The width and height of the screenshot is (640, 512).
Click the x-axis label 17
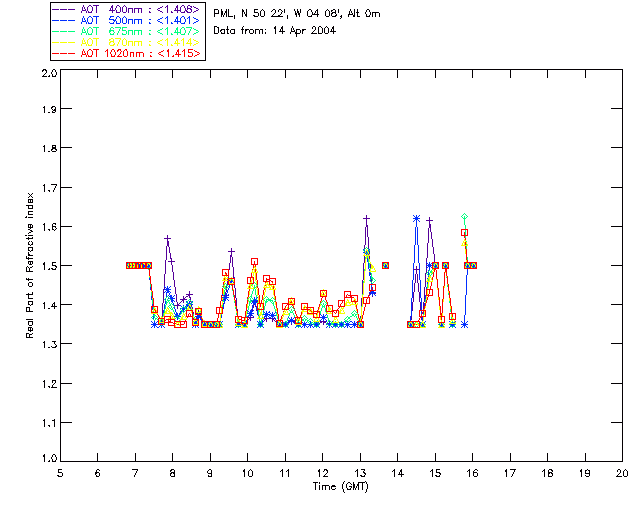(510, 473)
